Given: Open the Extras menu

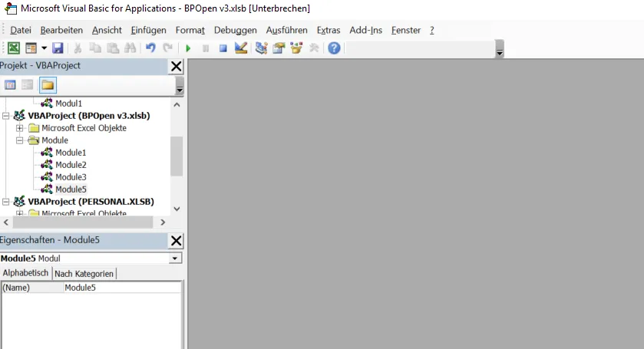Looking at the screenshot, I should click(x=329, y=31).
